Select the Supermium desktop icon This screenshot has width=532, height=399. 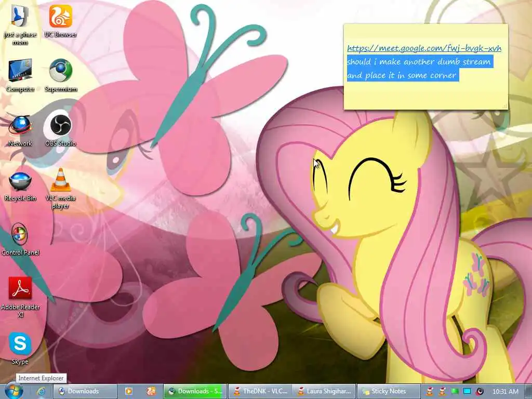point(61,75)
